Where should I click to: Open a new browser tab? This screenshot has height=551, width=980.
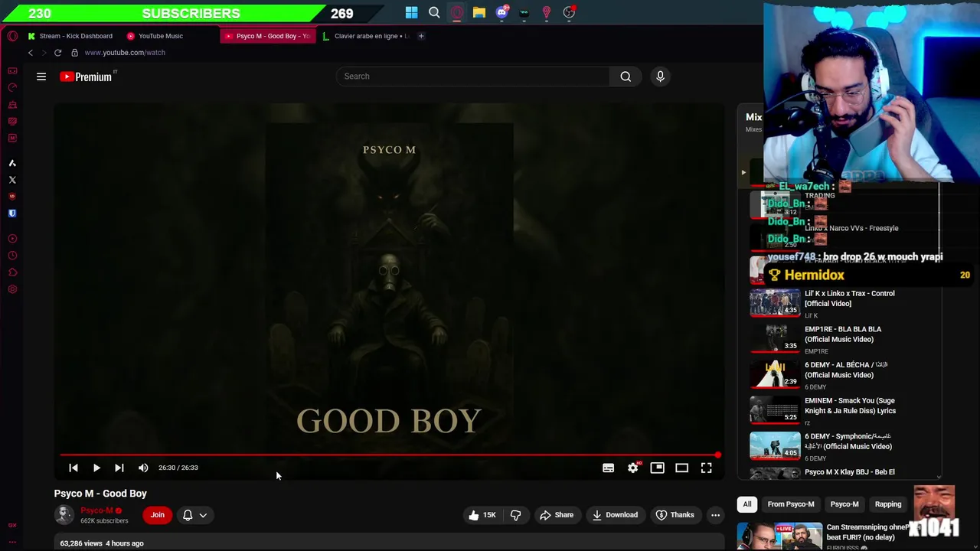(421, 36)
